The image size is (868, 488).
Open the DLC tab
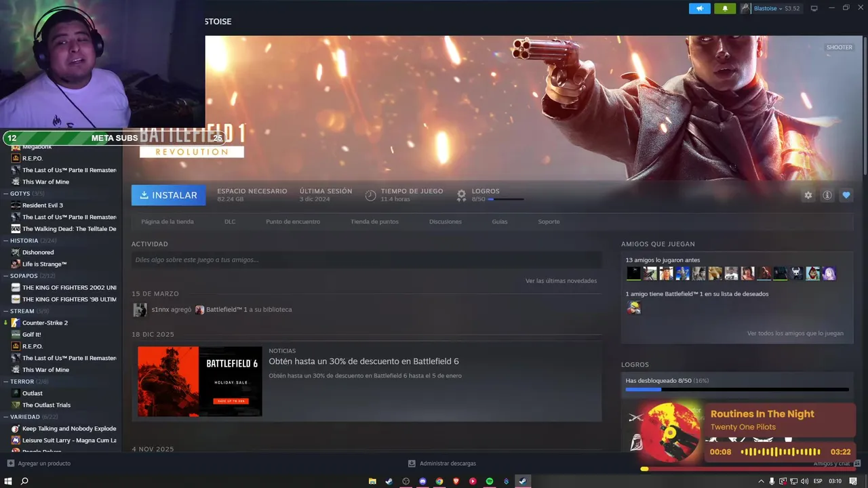pos(230,222)
